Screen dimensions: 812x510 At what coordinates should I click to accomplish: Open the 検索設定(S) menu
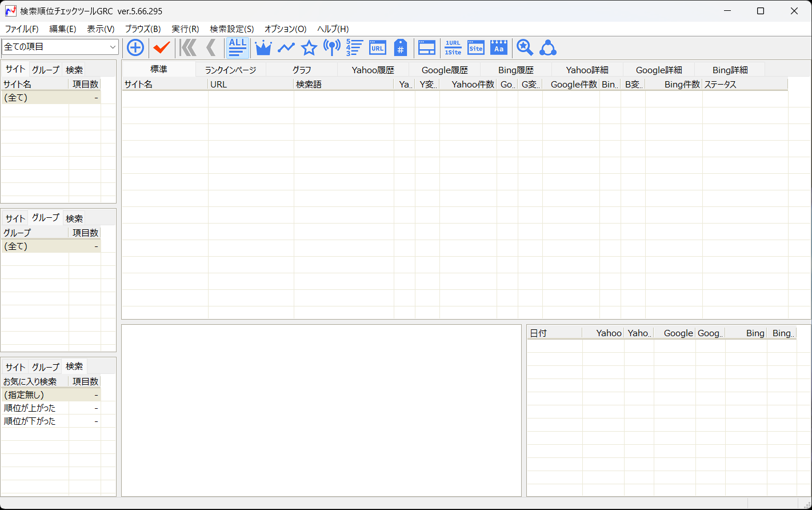(231, 29)
